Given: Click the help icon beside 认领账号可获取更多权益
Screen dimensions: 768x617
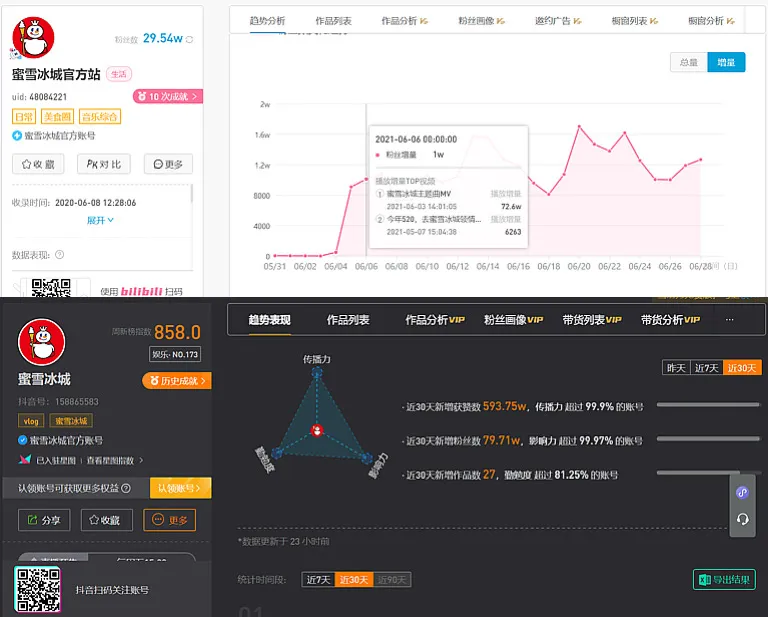Looking at the screenshot, I should [x=126, y=488].
